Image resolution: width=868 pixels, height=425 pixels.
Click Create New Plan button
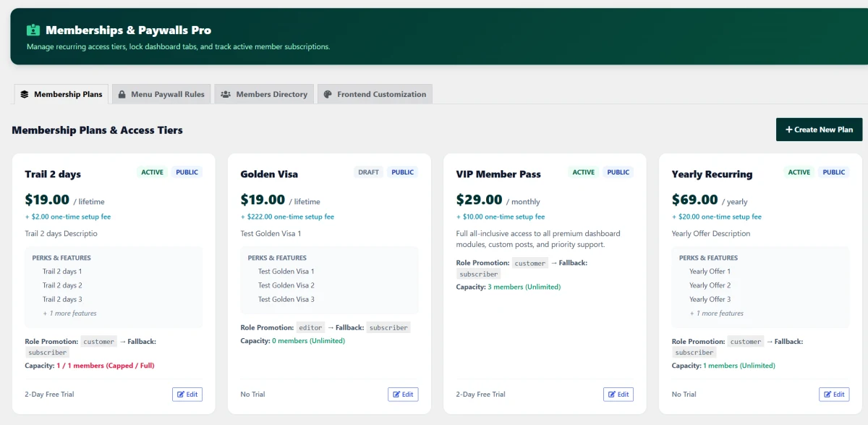click(819, 130)
